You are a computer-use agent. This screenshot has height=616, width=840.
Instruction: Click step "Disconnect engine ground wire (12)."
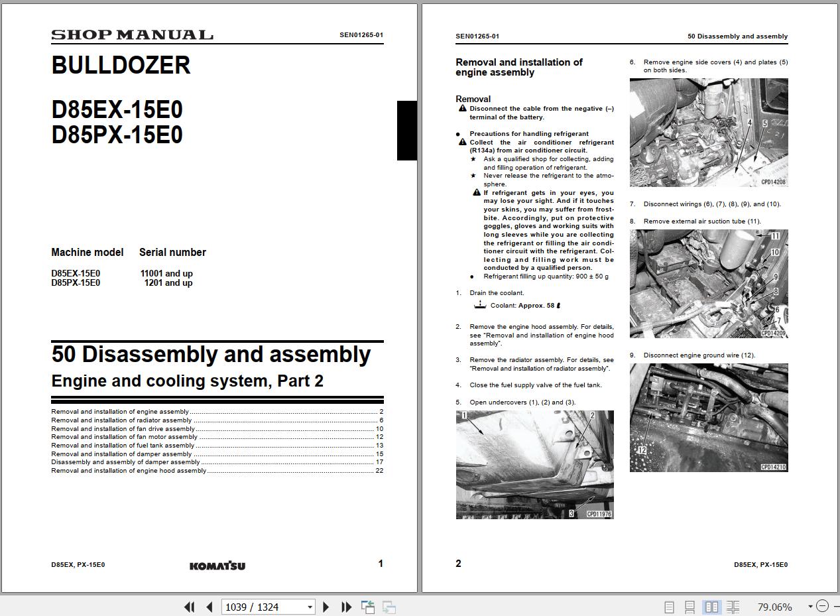[x=699, y=355]
